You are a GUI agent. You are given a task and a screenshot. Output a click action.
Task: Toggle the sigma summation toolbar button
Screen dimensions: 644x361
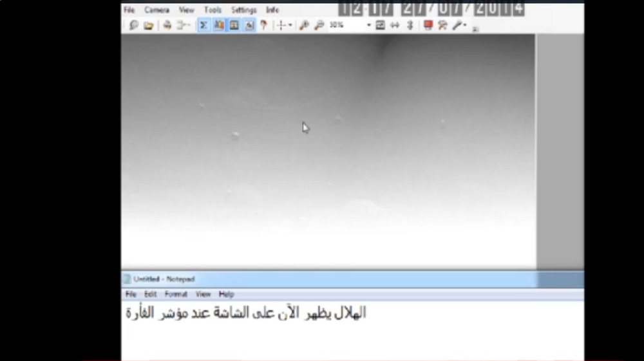click(x=203, y=25)
